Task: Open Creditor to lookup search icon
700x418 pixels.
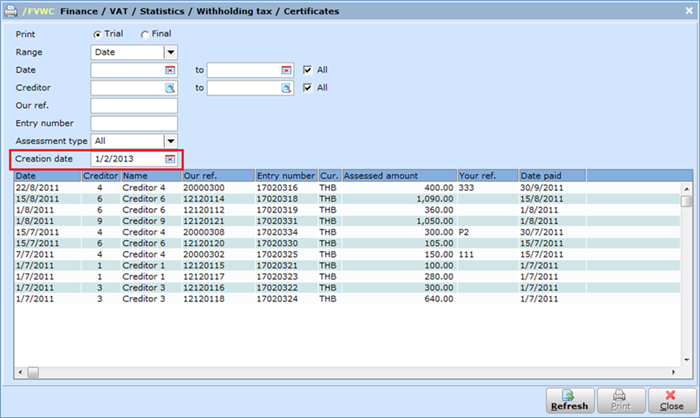Action: [286, 88]
